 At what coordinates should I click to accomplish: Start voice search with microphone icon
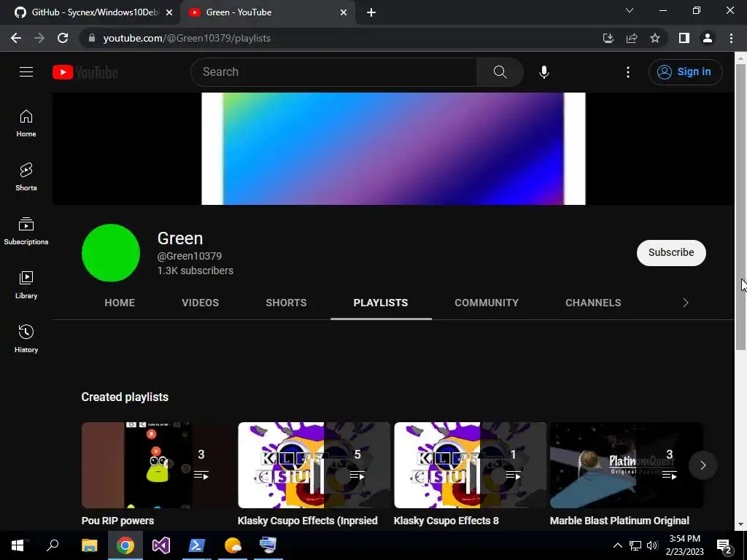click(543, 72)
